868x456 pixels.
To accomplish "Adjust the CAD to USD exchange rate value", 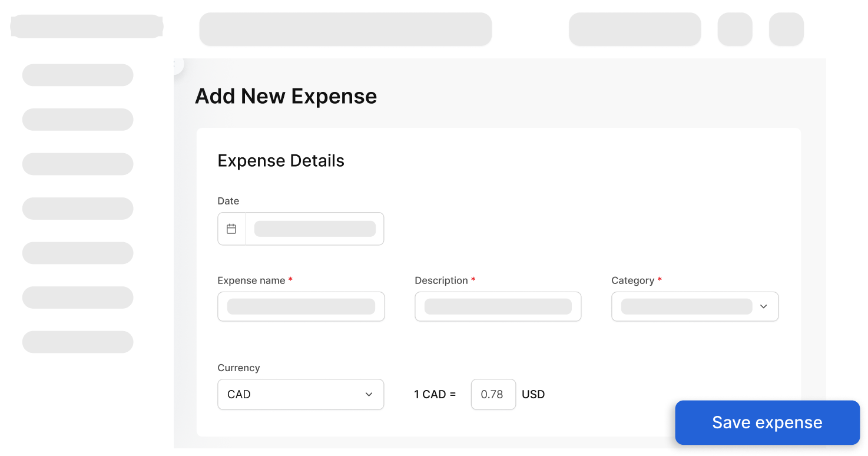I will tap(493, 394).
